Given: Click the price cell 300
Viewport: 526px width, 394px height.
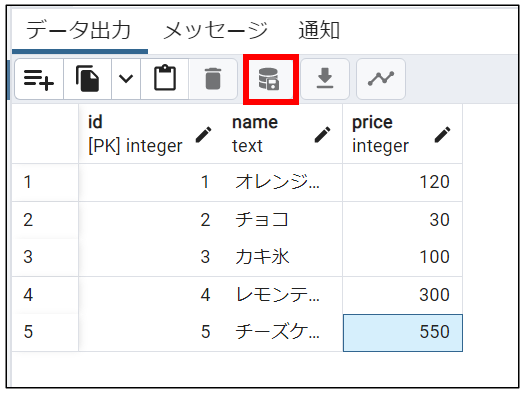Looking at the screenshot, I should point(403,295).
